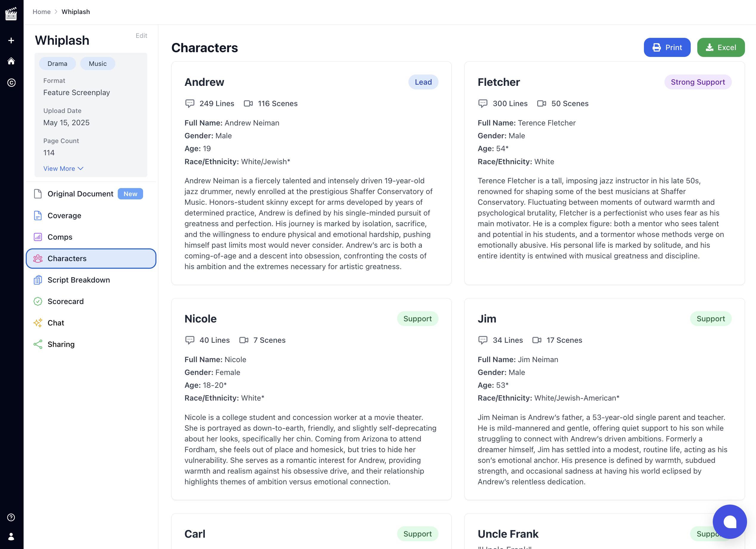Click the Scorecard checkmark icon
The width and height of the screenshot is (756, 549).
38,301
